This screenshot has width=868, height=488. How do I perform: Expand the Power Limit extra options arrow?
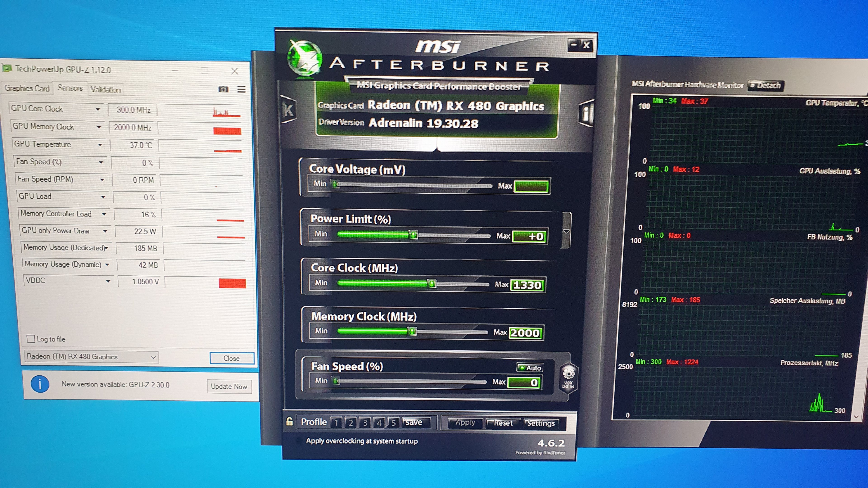(x=566, y=232)
